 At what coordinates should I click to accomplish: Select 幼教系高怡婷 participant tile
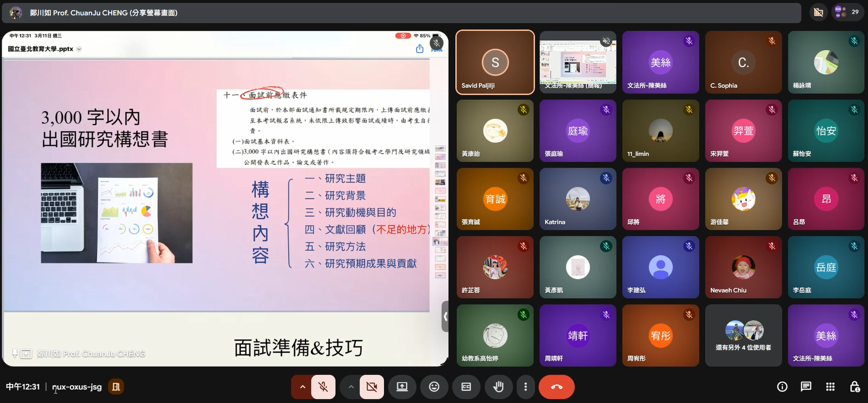pyautogui.click(x=495, y=335)
